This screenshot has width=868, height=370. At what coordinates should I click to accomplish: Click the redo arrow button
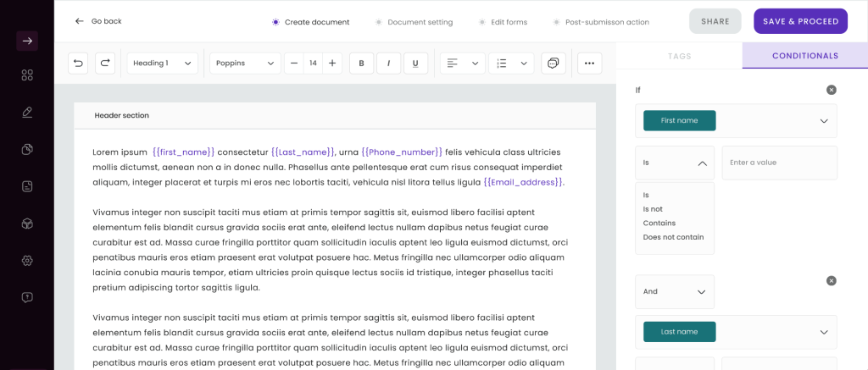(x=105, y=63)
